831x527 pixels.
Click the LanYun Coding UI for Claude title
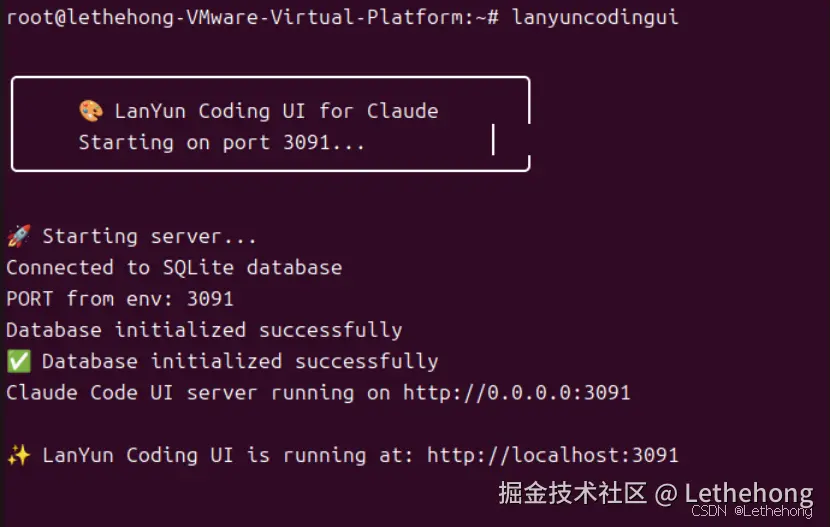(x=276, y=111)
